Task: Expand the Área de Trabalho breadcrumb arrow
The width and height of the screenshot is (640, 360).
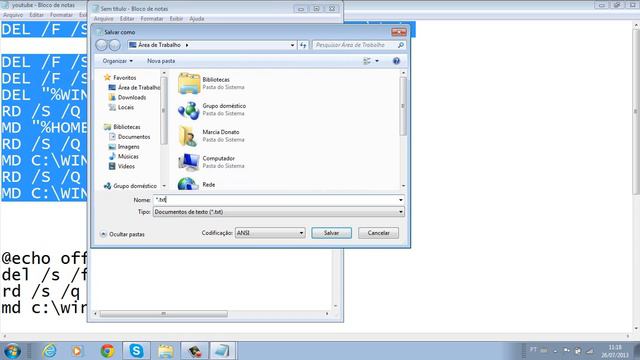Action: point(187,45)
